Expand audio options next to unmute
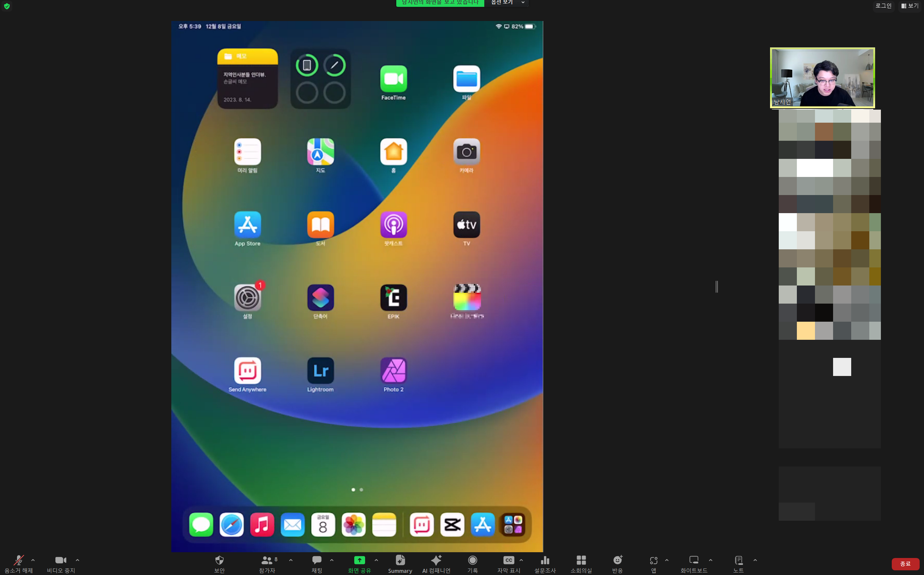Viewport: 924px width, 575px height. 33,560
